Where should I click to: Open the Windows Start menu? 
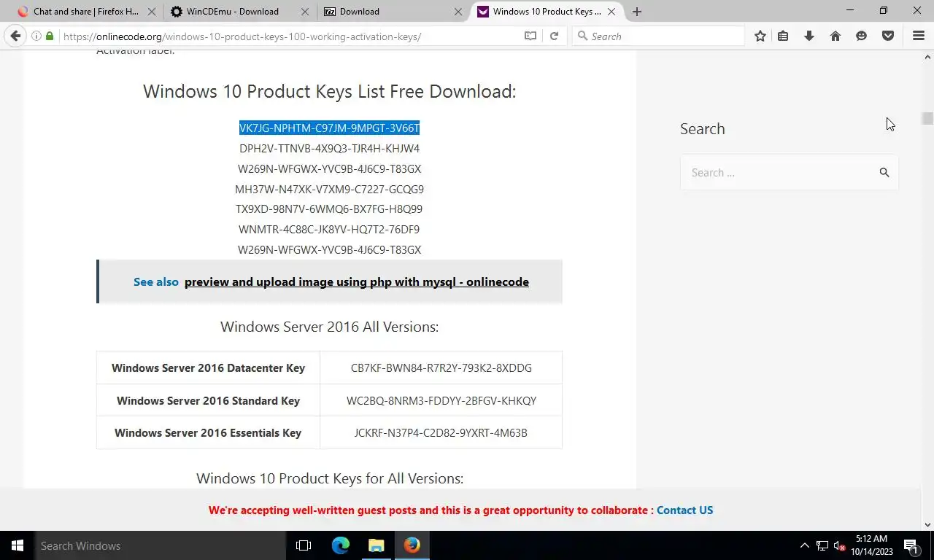pyautogui.click(x=17, y=545)
